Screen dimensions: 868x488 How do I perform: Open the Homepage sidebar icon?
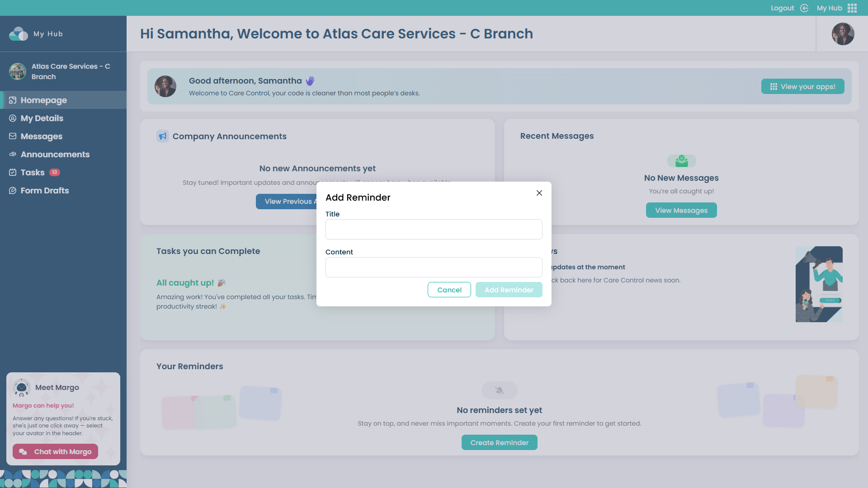pos(13,100)
